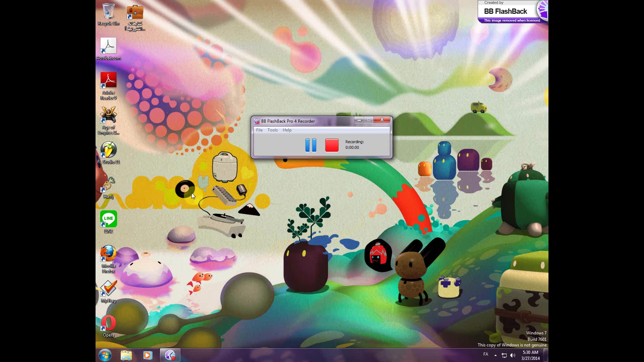Select the Age of Empires II desktop icon

point(108,121)
